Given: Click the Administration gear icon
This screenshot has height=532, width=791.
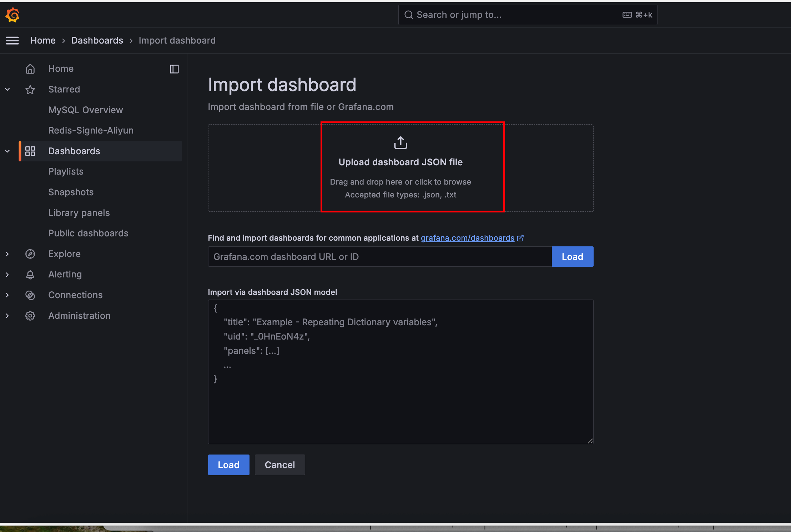Looking at the screenshot, I should 30,316.
